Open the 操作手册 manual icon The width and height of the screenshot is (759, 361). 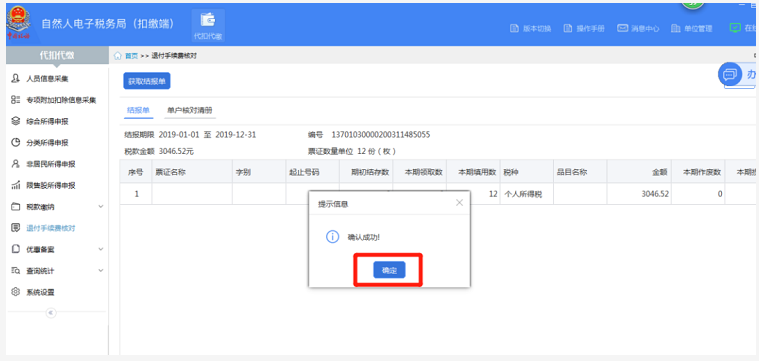(568, 28)
